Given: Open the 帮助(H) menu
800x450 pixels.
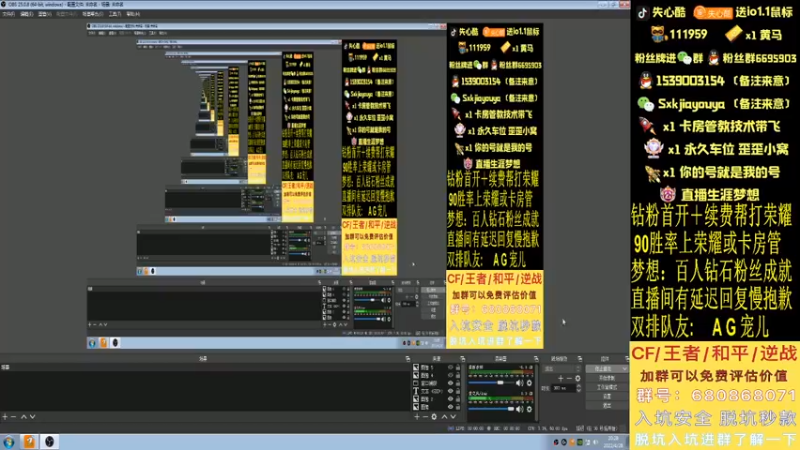Looking at the screenshot, I should coord(133,14).
